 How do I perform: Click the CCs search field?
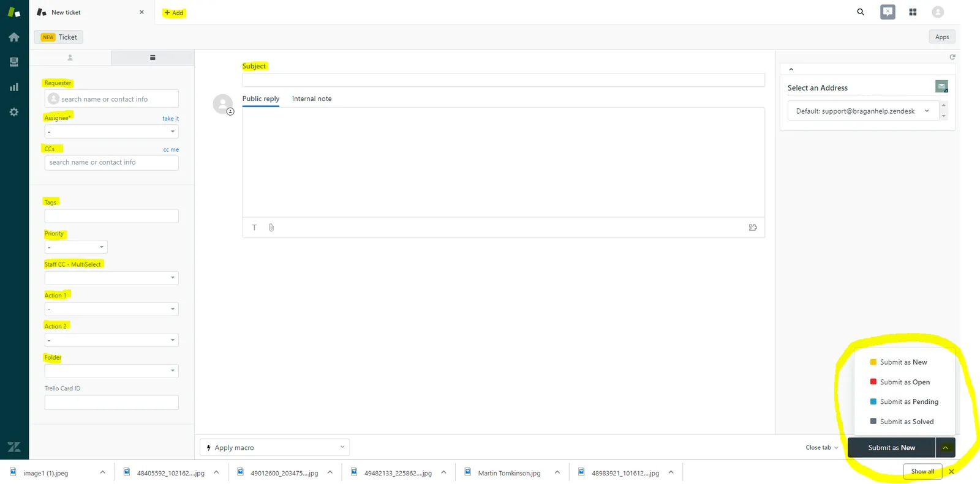click(x=111, y=163)
